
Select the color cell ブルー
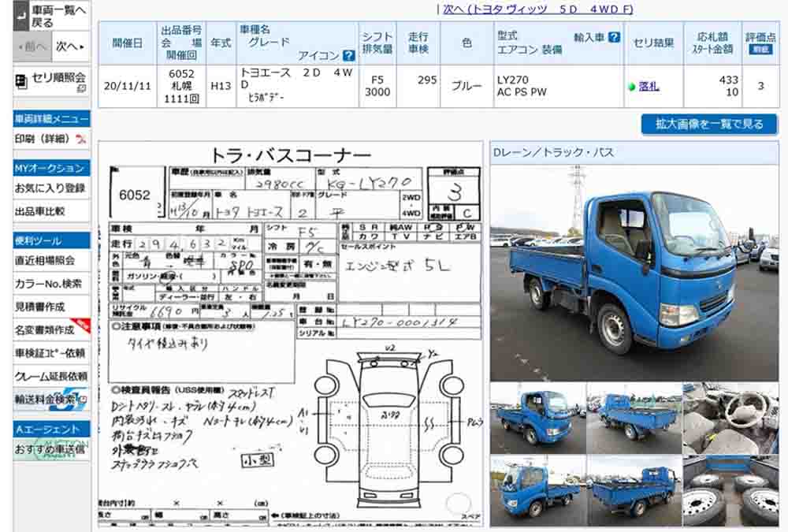[x=466, y=86]
